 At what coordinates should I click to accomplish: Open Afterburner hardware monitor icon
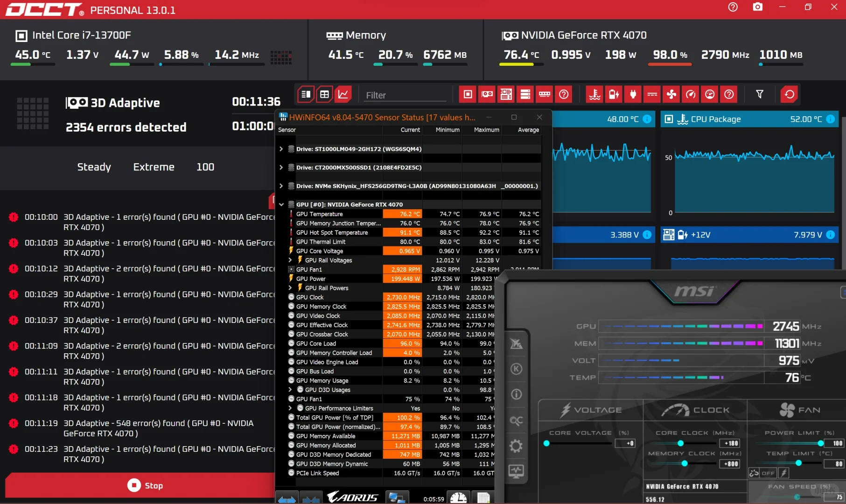pos(516,471)
